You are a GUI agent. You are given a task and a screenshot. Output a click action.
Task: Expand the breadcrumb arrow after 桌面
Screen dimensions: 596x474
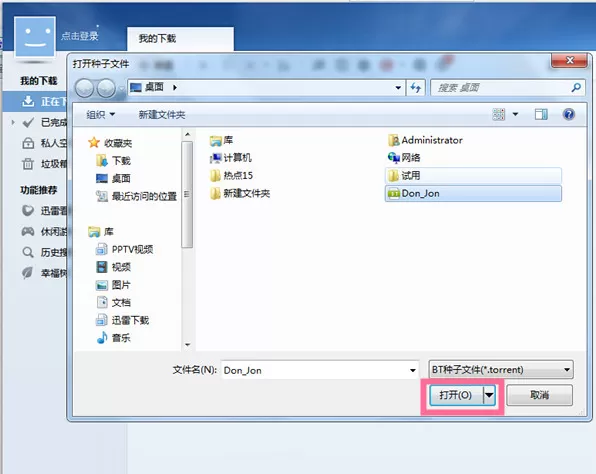(175, 87)
